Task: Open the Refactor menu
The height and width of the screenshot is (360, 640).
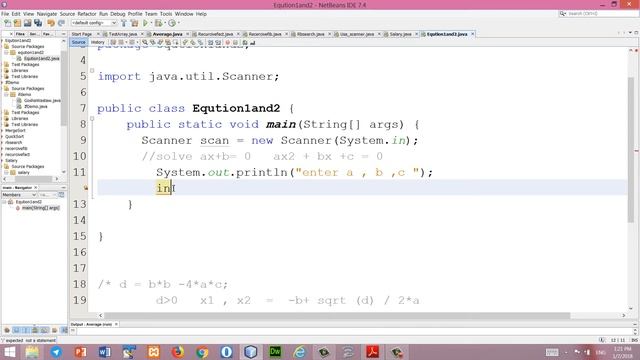Action: (87, 14)
